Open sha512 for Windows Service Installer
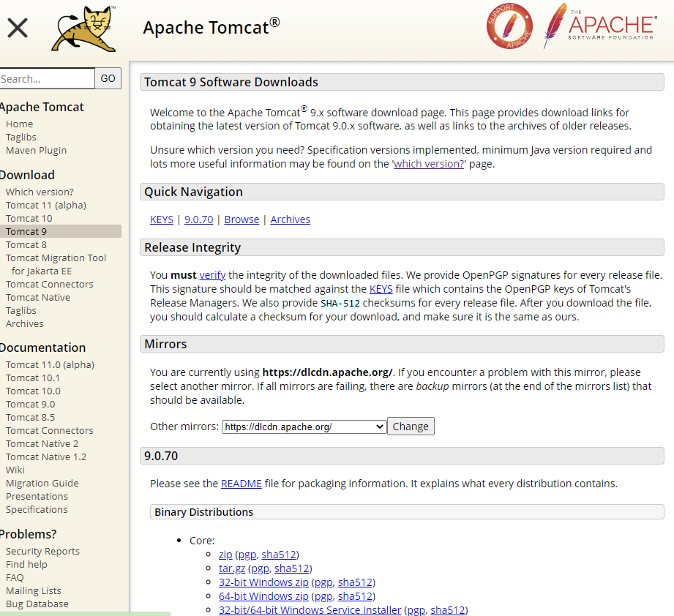The height and width of the screenshot is (616, 674). 447,610
